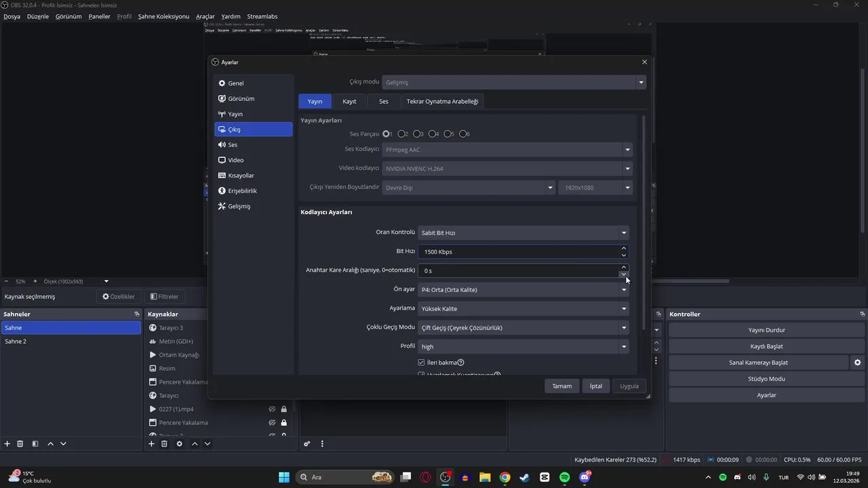Select the Metin (GDI+) source

point(176,342)
